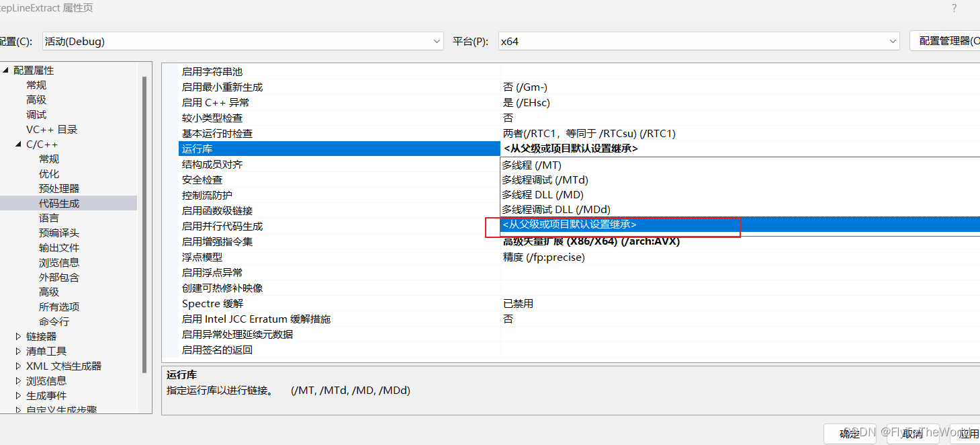Select the 优化 tree item
980x445 pixels.
48,173
